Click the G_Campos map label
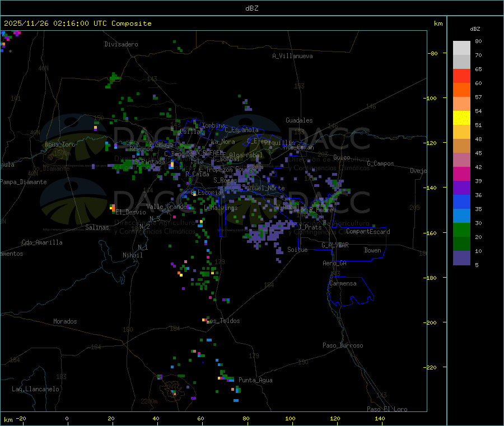 coord(381,163)
